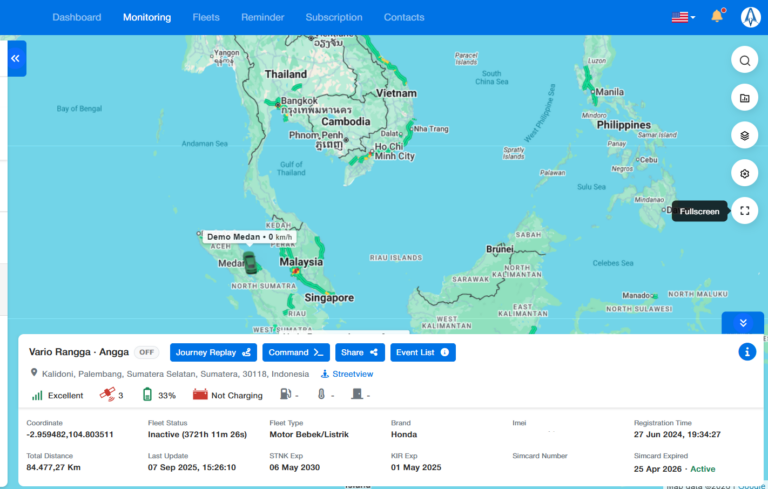The height and width of the screenshot is (489, 768).
Task: Click the map search magnifier icon
Action: click(x=744, y=60)
